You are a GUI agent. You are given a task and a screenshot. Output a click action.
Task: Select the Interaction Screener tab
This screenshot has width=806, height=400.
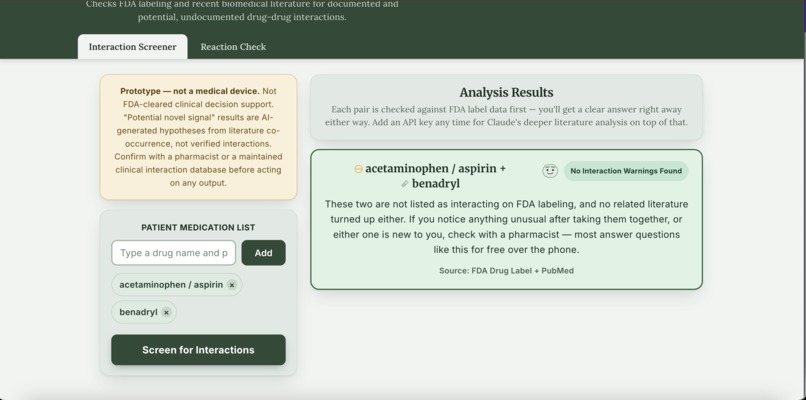point(133,47)
